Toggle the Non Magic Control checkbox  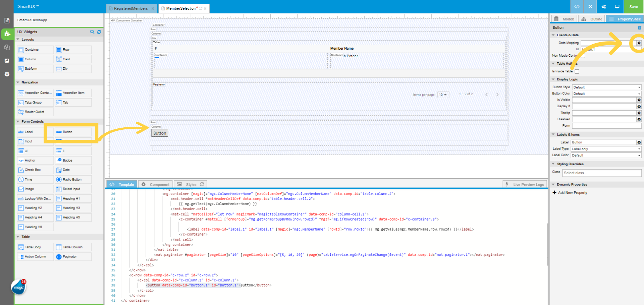click(583, 56)
